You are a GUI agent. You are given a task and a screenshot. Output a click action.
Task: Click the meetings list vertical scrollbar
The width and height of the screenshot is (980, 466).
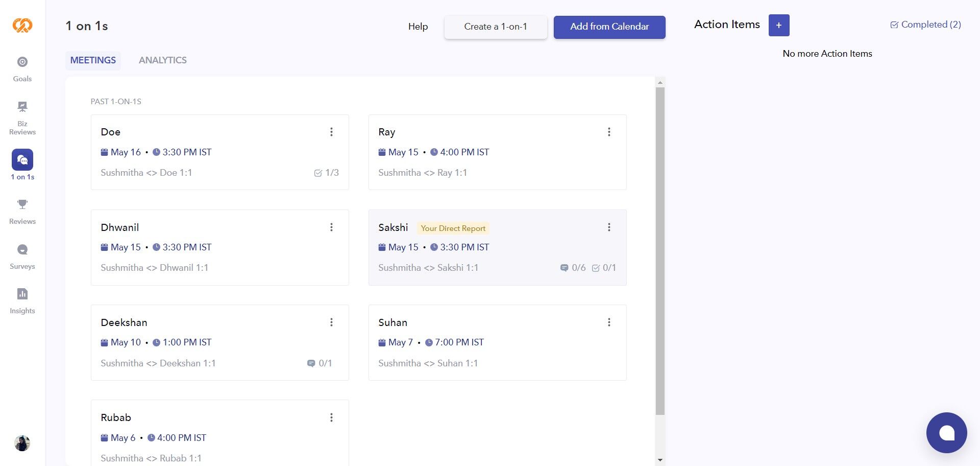coord(660,250)
